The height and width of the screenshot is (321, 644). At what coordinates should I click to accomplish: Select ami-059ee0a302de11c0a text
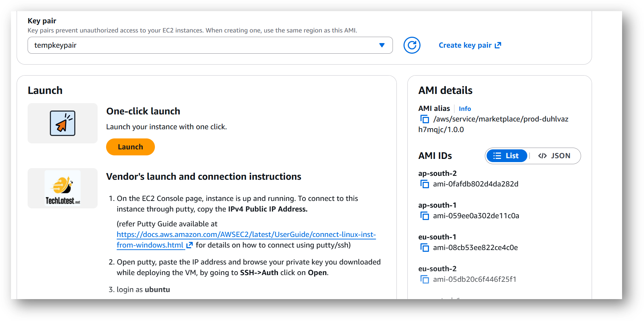[476, 216]
